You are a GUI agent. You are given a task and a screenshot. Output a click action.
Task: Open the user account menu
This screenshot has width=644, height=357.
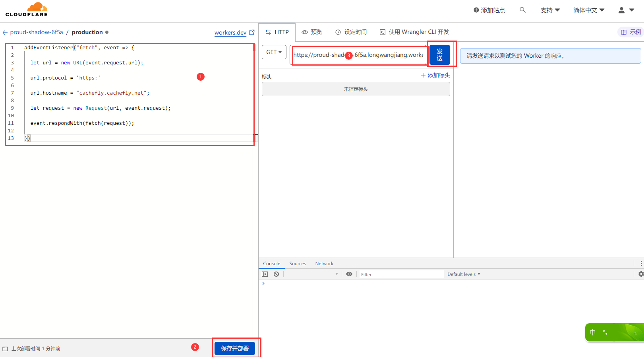[x=626, y=10]
